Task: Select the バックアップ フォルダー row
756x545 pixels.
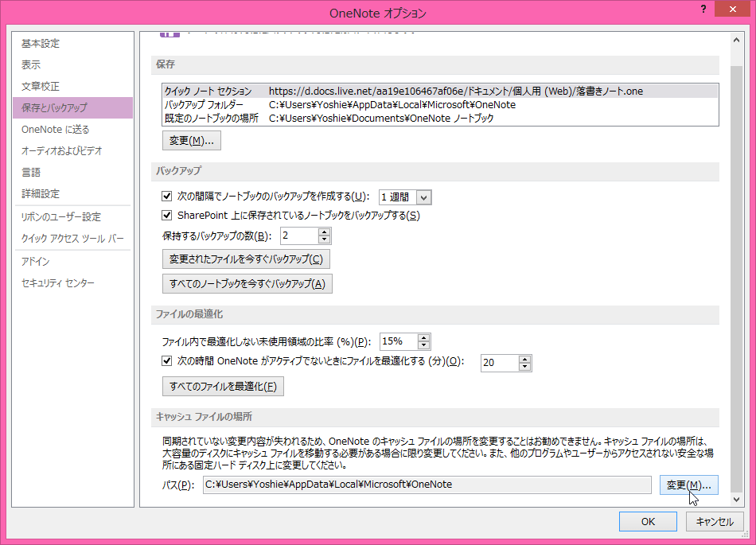Action: [440, 104]
